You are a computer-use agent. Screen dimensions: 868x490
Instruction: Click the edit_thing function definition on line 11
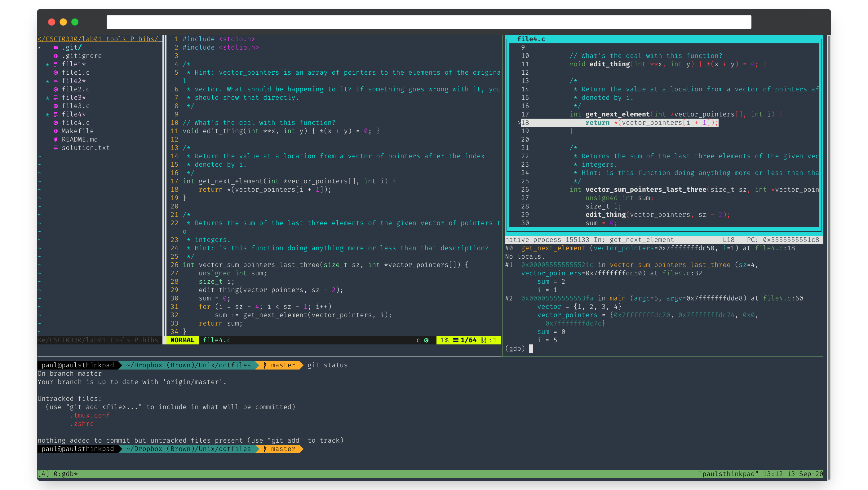click(281, 131)
